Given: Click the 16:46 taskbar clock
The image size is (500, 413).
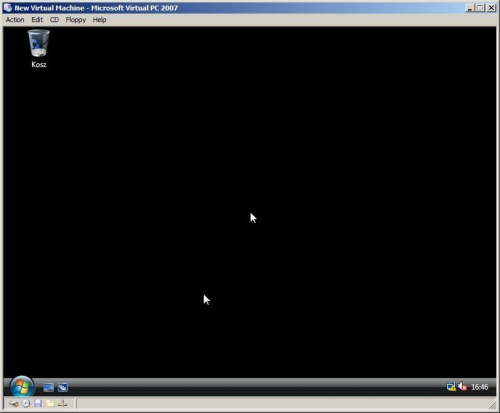Looking at the screenshot, I should coord(480,387).
